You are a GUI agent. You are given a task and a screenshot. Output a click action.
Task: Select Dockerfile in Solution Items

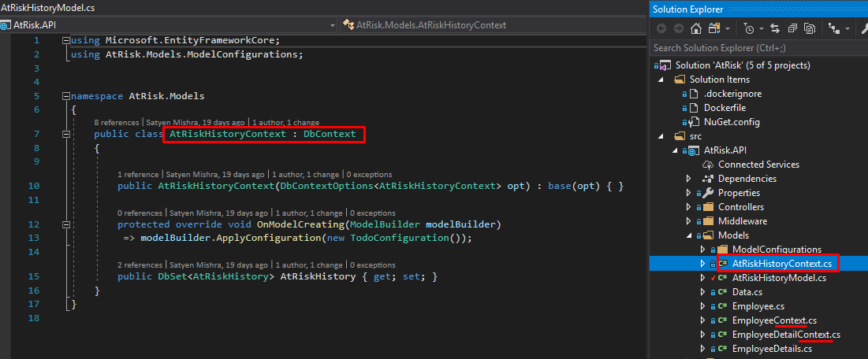click(x=725, y=108)
